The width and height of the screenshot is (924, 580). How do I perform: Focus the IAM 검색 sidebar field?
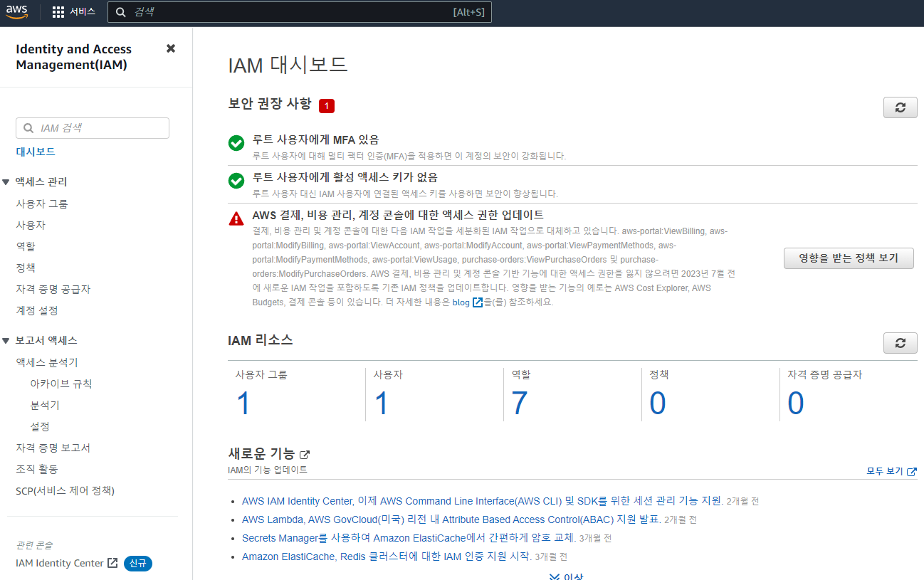[x=93, y=128]
